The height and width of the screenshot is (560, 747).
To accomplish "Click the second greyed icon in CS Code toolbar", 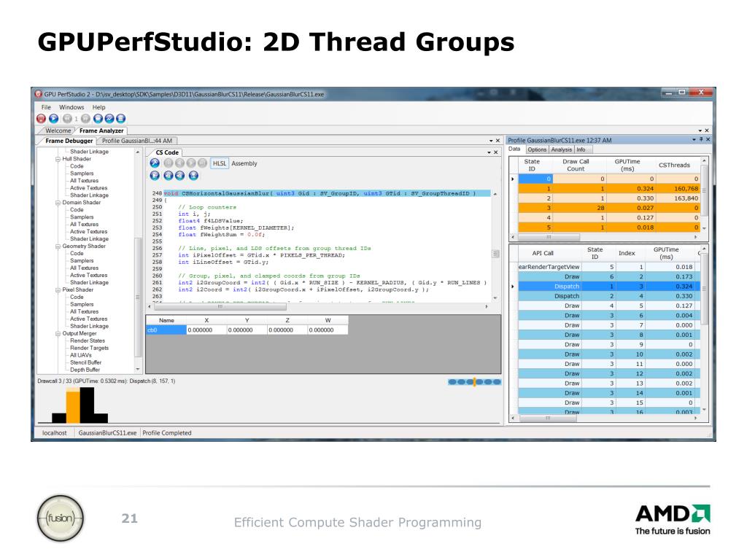I will tap(179, 163).
